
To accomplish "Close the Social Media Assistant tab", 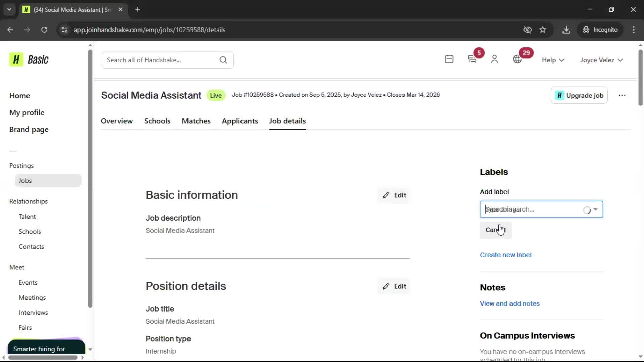I will [x=120, y=10].
